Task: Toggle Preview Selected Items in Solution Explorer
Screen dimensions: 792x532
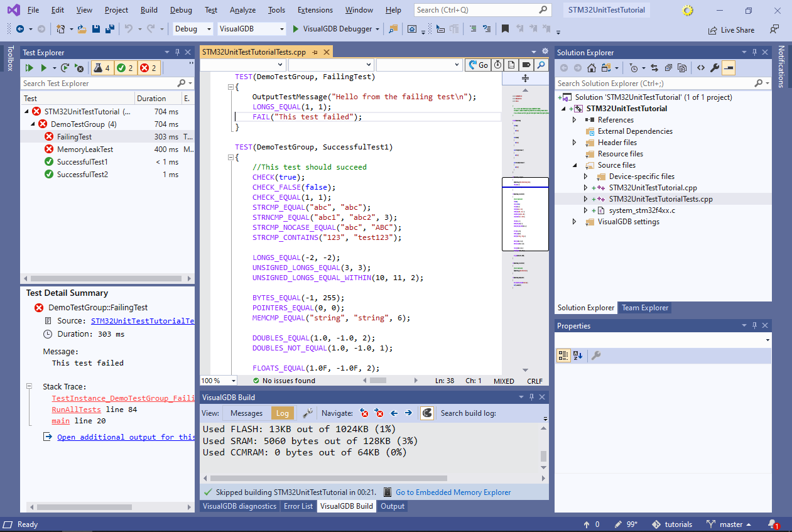Action: (x=729, y=68)
